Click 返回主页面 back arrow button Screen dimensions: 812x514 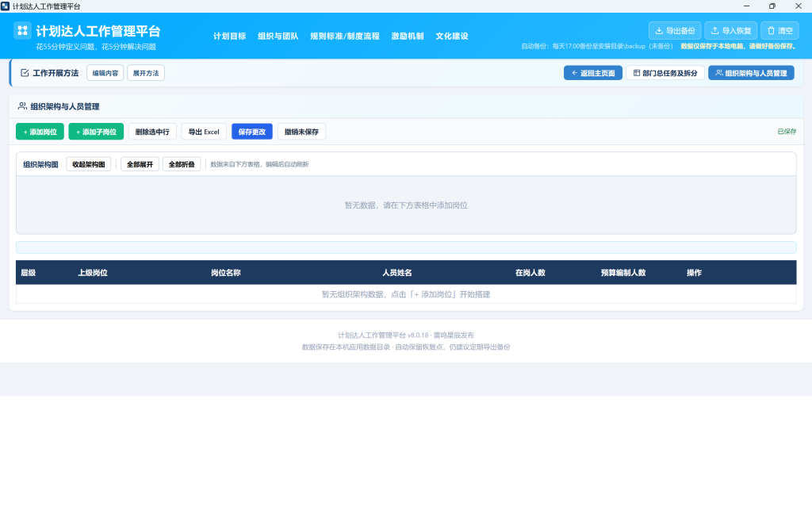coord(593,73)
